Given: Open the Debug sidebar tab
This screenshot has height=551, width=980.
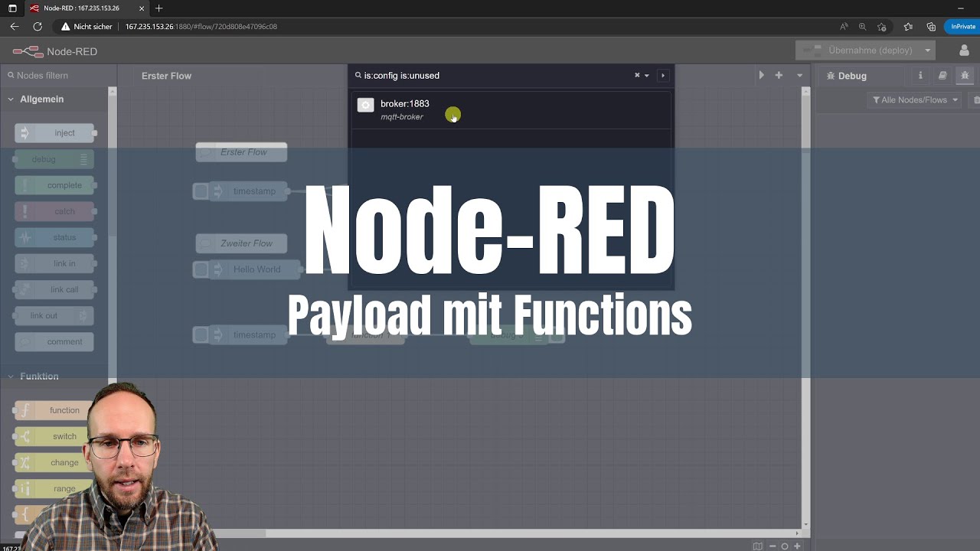Looking at the screenshot, I should click(847, 76).
